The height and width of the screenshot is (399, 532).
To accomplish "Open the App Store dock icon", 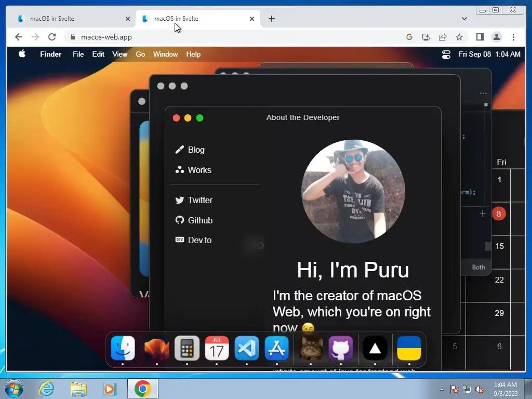I will (x=277, y=348).
